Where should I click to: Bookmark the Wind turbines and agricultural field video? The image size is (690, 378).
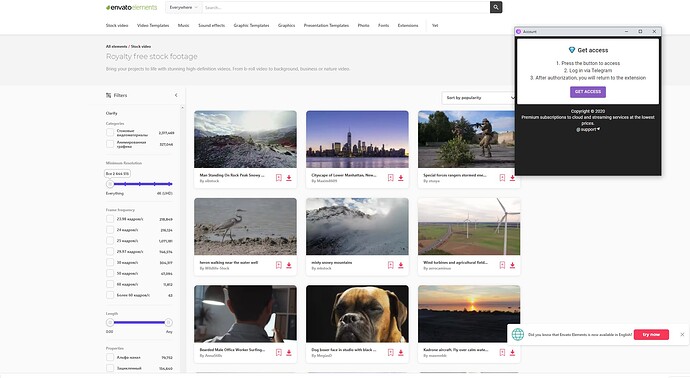click(502, 265)
